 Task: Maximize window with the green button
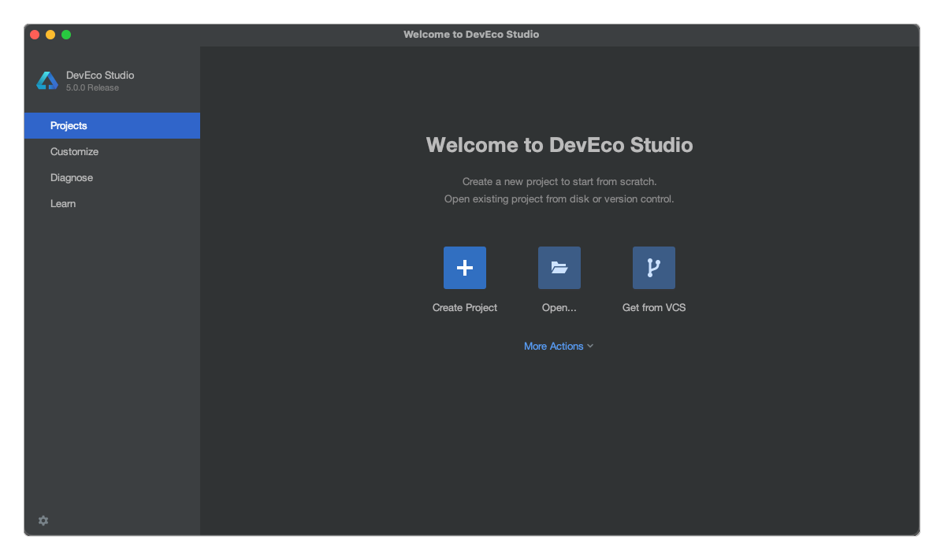(x=66, y=35)
